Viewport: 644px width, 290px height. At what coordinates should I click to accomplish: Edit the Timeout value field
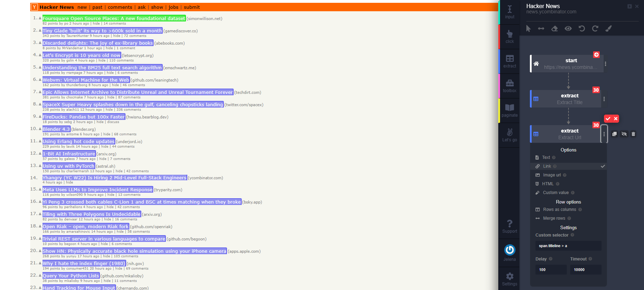tap(585, 270)
